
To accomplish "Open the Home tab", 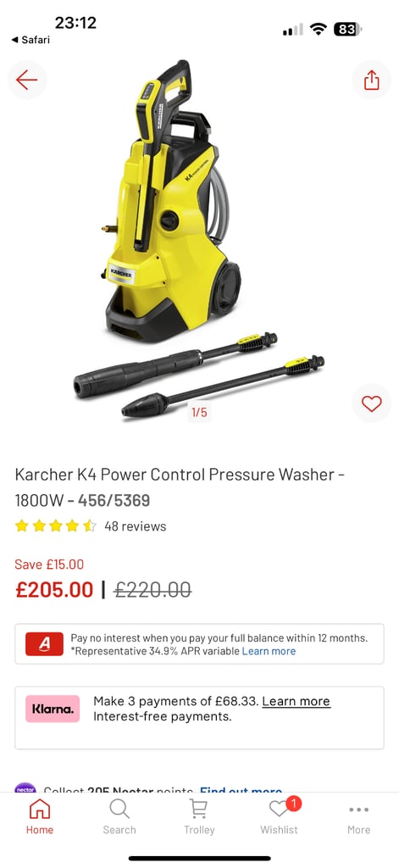I will [40, 816].
